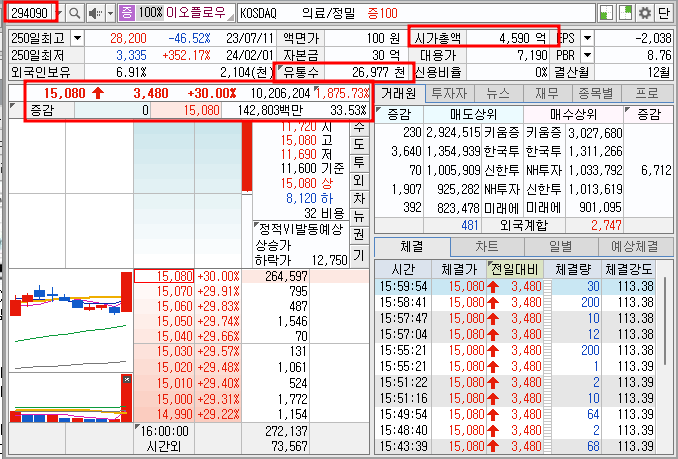Click the 15,030 order book price

click(175, 351)
